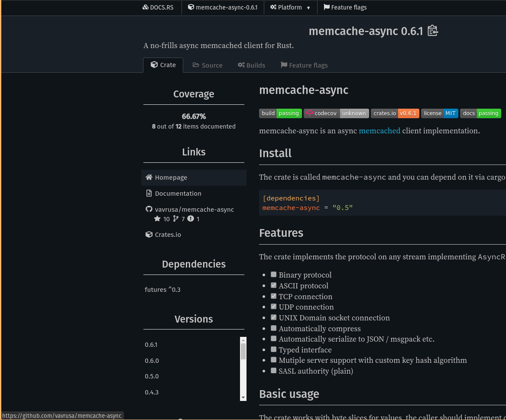Click the license MIT badge
The height and width of the screenshot is (420, 506).
pyautogui.click(x=440, y=113)
